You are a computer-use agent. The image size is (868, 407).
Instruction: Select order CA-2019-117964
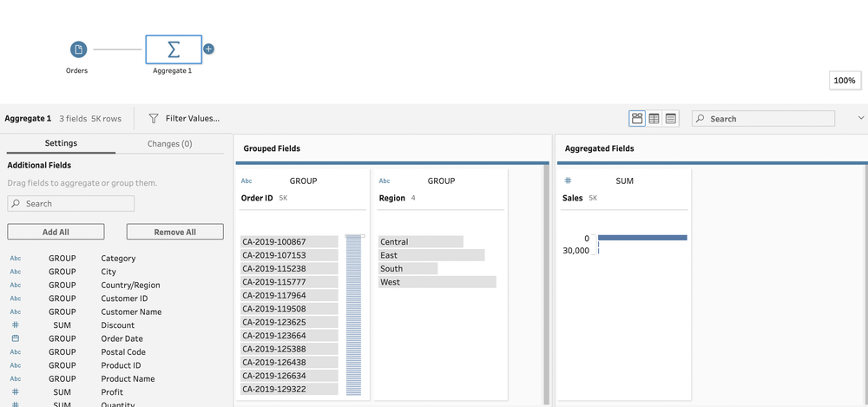(x=289, y=295)
